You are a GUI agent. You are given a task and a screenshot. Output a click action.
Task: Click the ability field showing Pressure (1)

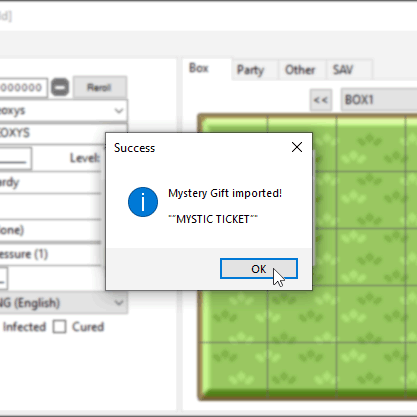[50, 254]
